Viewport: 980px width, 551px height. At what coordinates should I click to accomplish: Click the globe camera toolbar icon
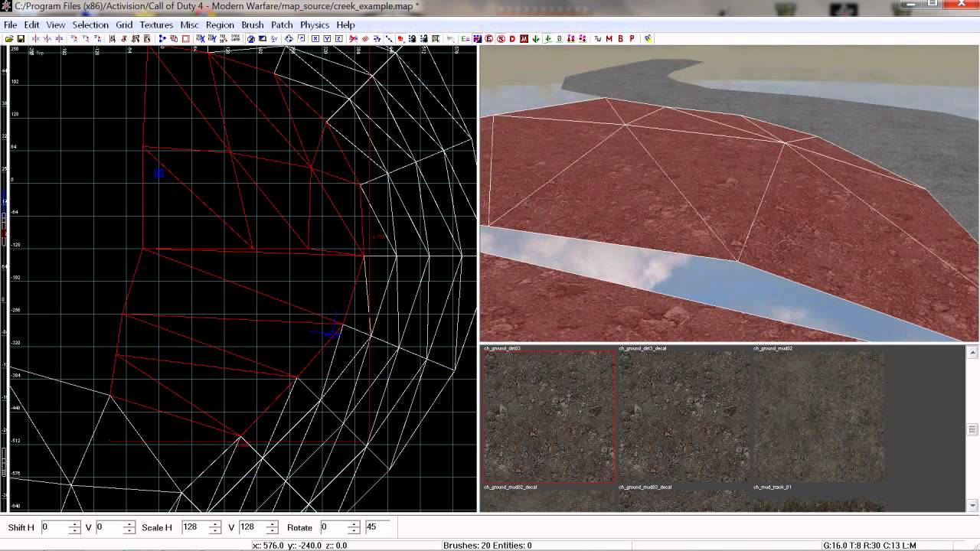coord(250,38)
